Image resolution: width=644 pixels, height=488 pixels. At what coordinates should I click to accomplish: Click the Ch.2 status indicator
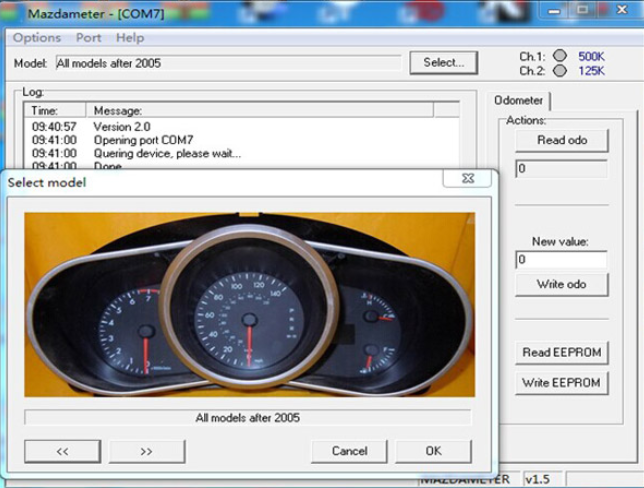(559, 71)
